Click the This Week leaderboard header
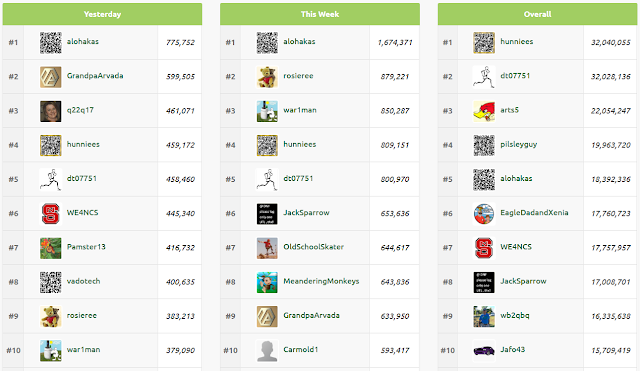This screenshot has width=640, height=371. pos(320,14)
